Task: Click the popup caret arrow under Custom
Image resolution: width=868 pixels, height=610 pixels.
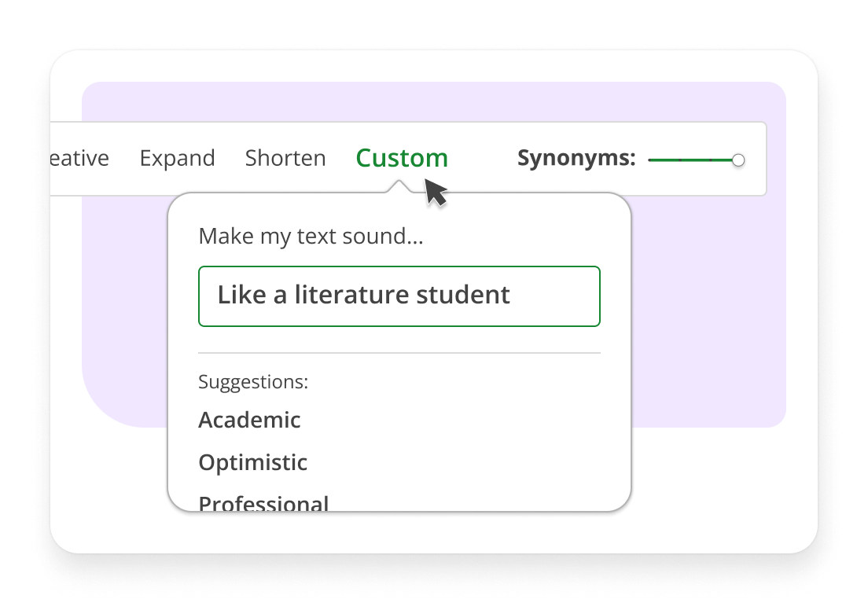Action: point(399,187)
